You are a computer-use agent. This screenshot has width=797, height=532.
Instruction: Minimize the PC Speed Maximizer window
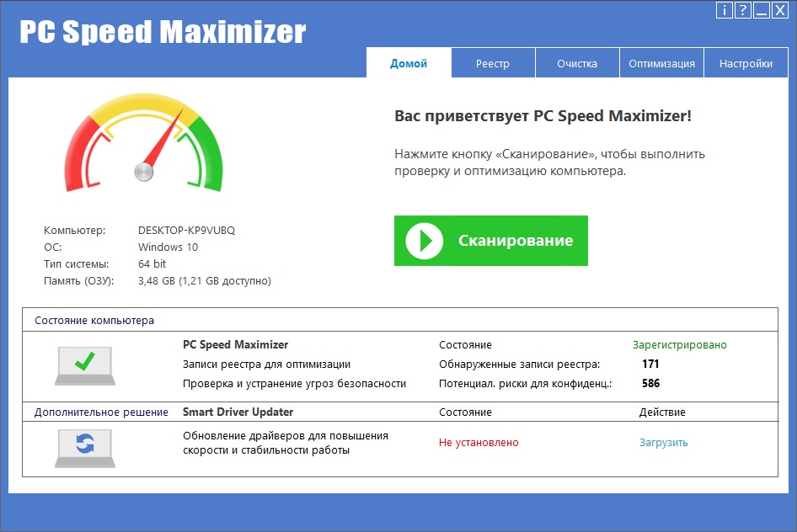point(762,10)
